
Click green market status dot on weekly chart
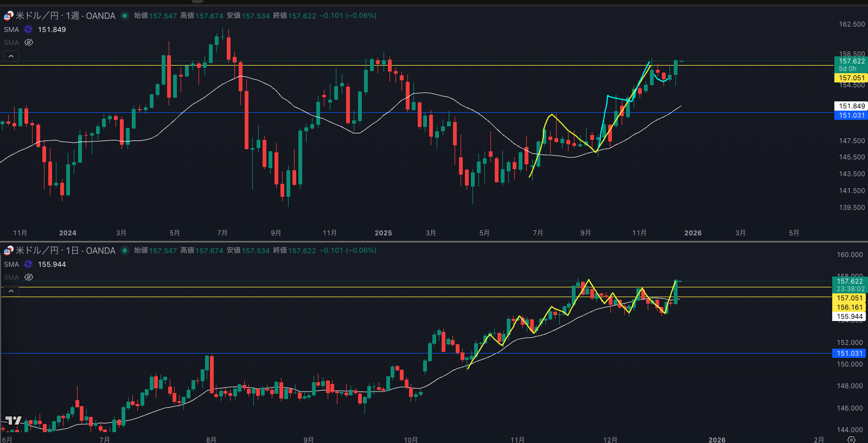coord(125,16)
